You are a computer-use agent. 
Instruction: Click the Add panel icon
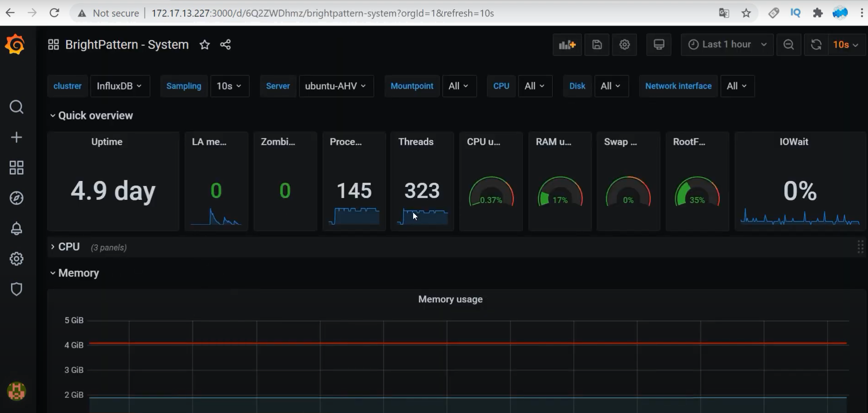[x=567, y=45]
